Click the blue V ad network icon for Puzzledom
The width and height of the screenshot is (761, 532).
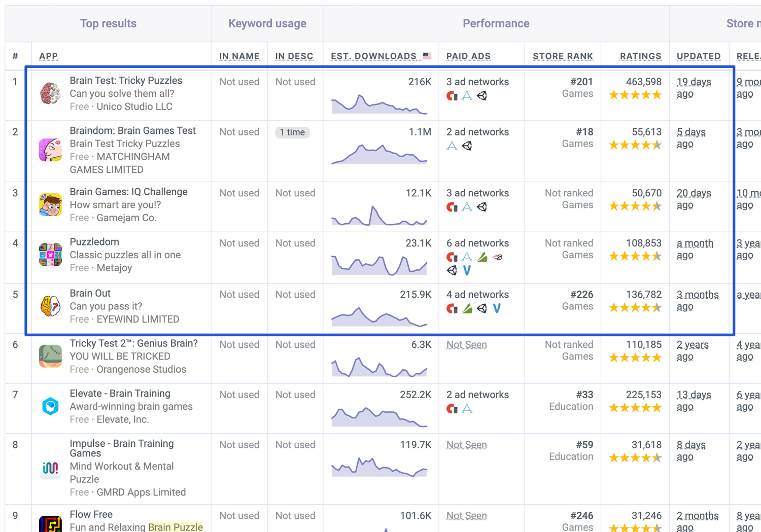point(467,270)
